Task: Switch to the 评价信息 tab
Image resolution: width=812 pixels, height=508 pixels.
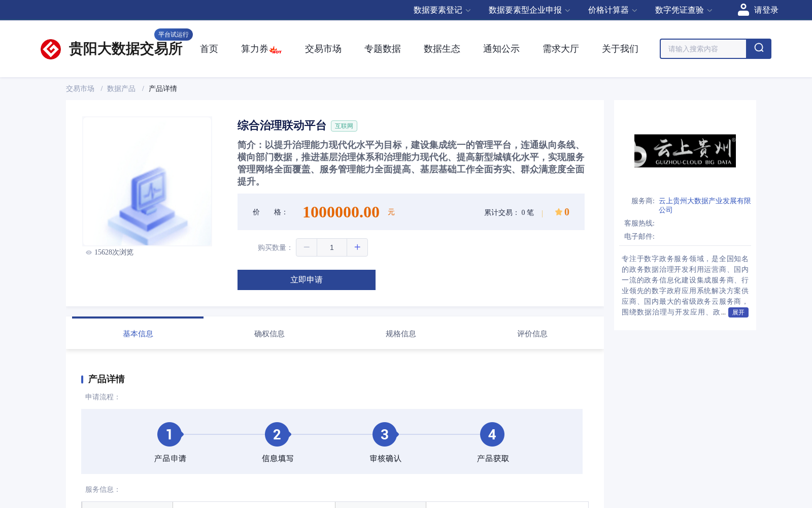Action: pos(532,334)
